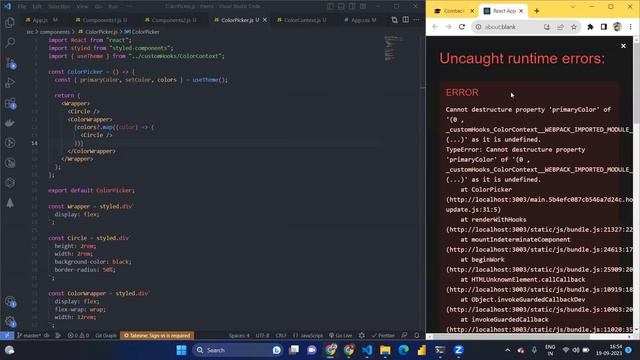Open the Edit menu in VS Code

(x=37, y=7)
